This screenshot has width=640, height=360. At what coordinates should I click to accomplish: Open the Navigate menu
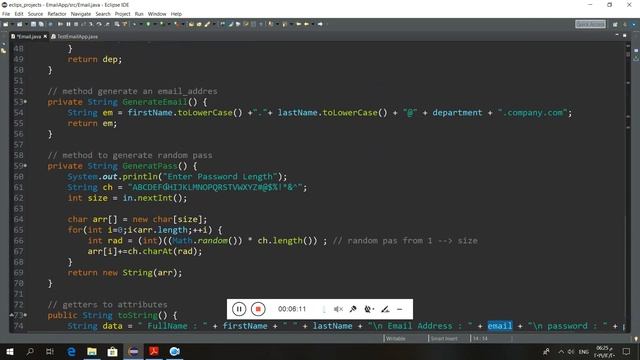pyautogui.click(x=81, y=14)
